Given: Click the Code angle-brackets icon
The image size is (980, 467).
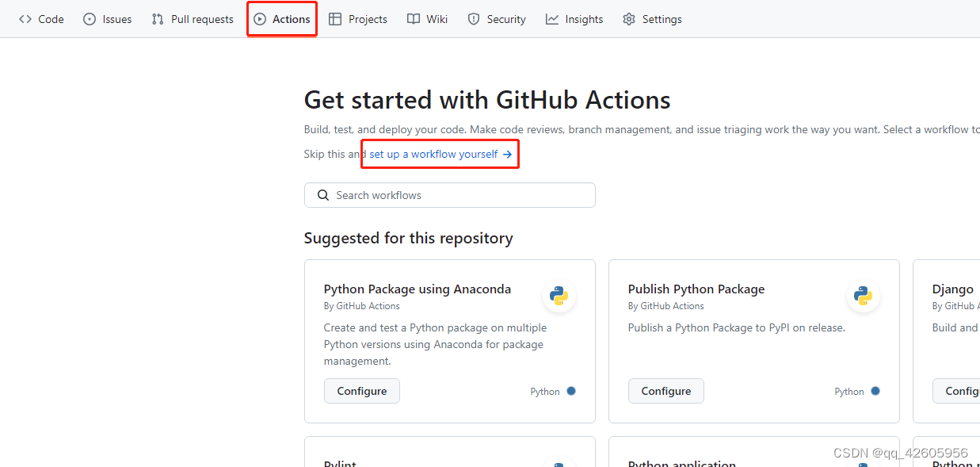Looking at the screenshot, I should [x=25, y=19].
